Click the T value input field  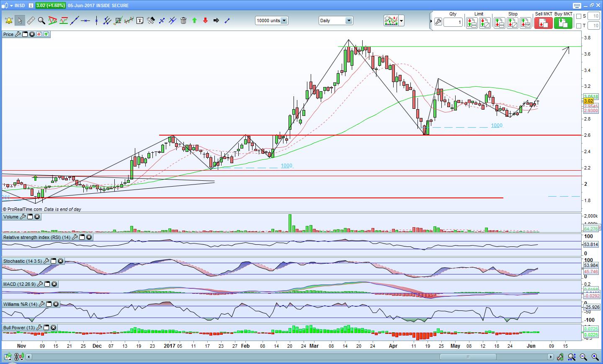[593, 26]
